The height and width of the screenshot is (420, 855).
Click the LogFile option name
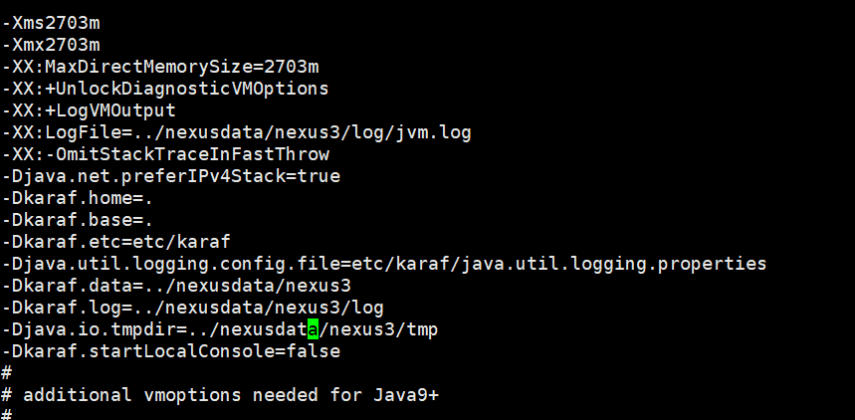pos(72,132)
